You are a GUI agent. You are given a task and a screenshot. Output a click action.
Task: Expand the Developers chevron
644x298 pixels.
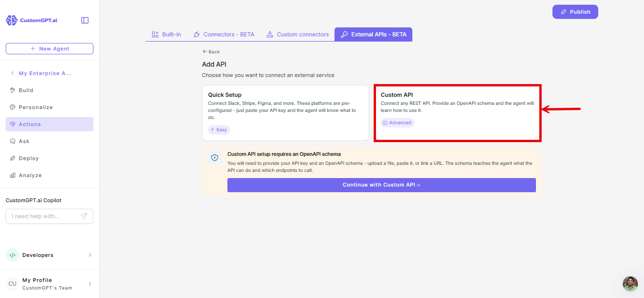(90, 255)
